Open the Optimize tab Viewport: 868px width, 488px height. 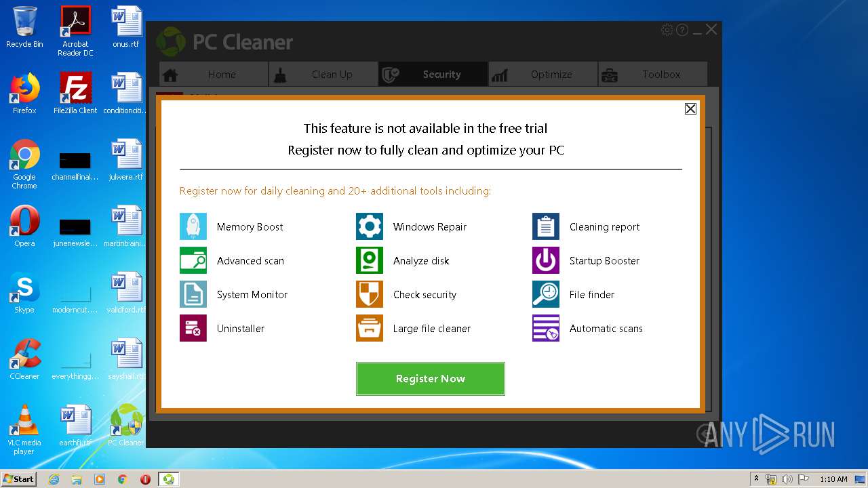[x=542, y=75]
